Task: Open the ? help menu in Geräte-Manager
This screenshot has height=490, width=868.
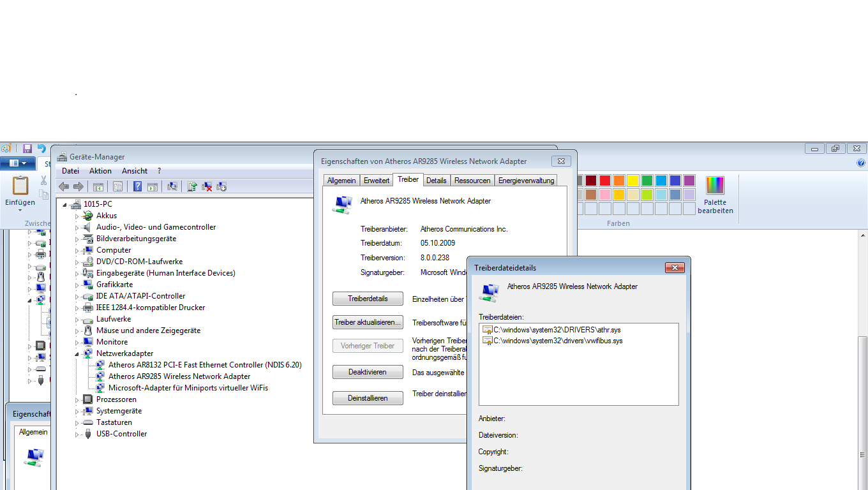Action: coord(160,171)
